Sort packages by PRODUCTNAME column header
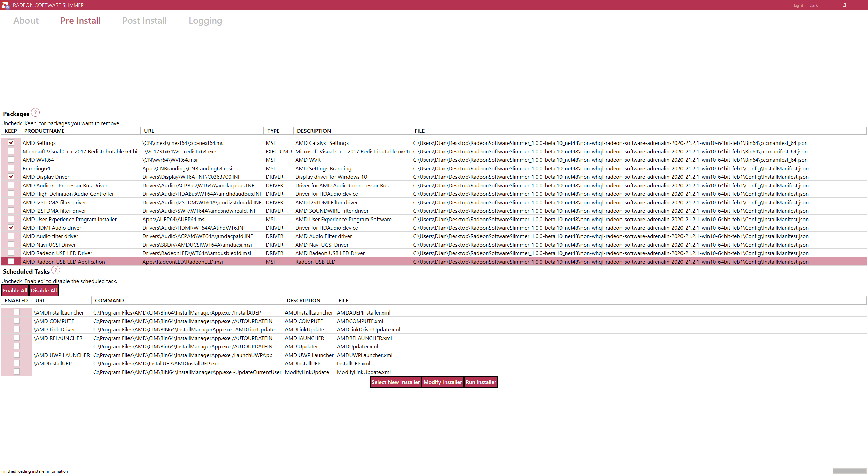Screen dimensions: 868x475 (81, 131)
